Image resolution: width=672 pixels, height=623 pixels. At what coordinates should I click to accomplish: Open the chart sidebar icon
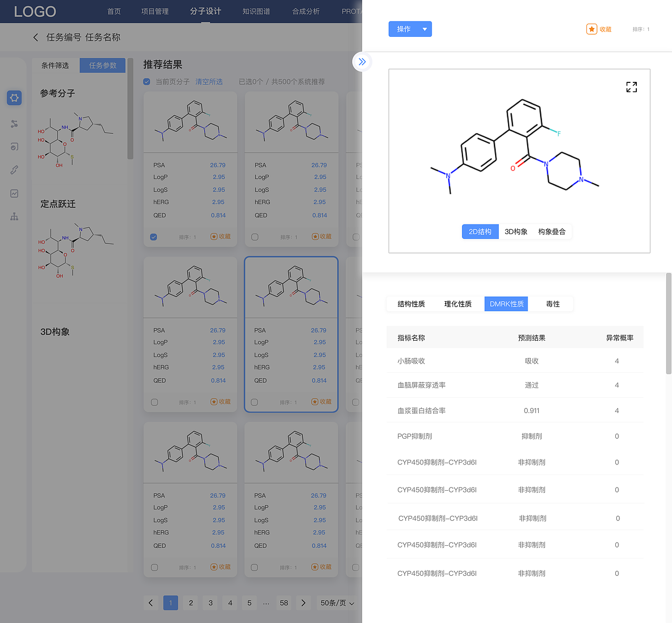14,194
